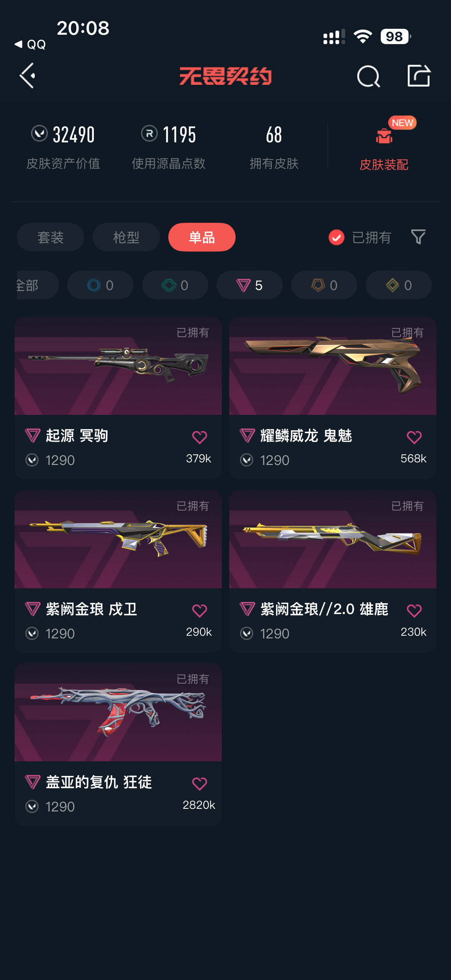Open the search magnifier icon
The height and width of the screenshot is (980, 451).
click(x=368, y=76)
